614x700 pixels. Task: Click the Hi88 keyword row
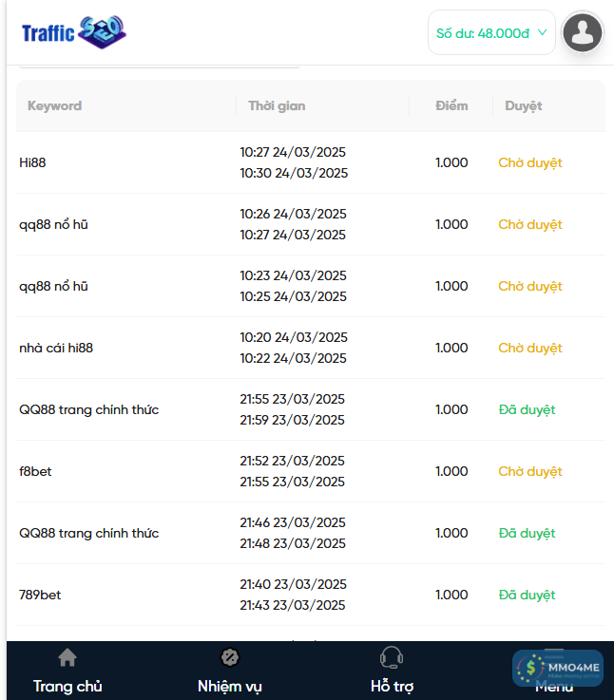coord(32,162)
